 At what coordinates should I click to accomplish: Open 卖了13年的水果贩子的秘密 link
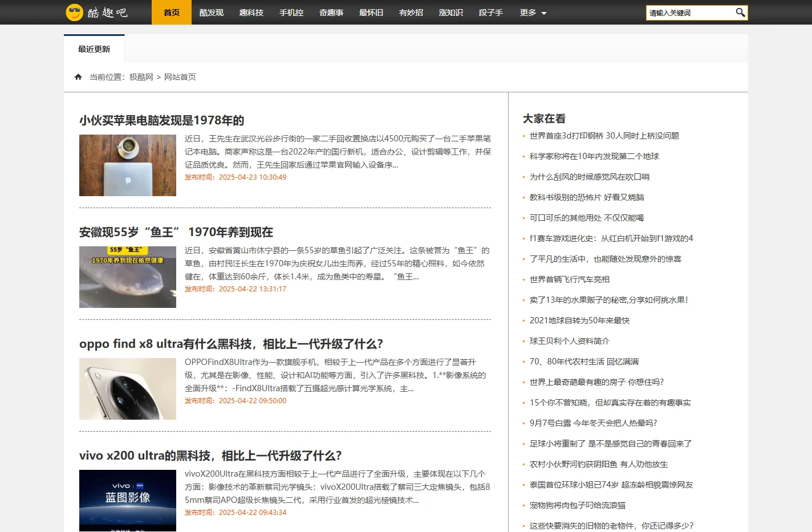609,300
